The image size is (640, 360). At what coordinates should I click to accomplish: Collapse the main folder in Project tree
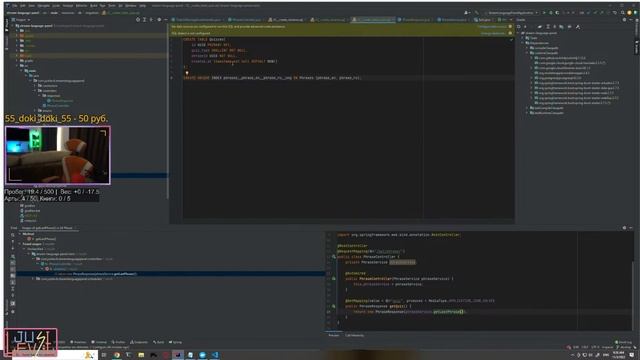pyautogui.click(x=21, y=71)
